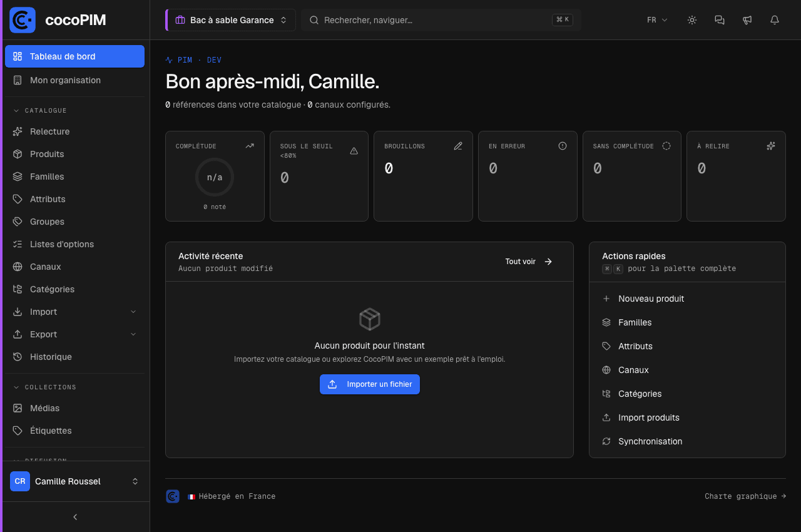Image resolution: width=801 pixels, height=532 pixels.
Task: Open notifications bell icon
Action: 775,20
